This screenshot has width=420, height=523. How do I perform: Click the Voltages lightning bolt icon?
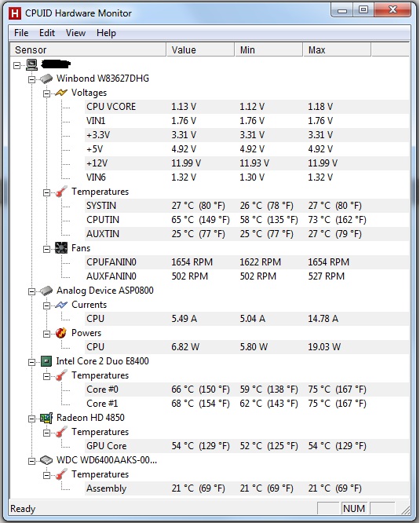click(61, 93)
